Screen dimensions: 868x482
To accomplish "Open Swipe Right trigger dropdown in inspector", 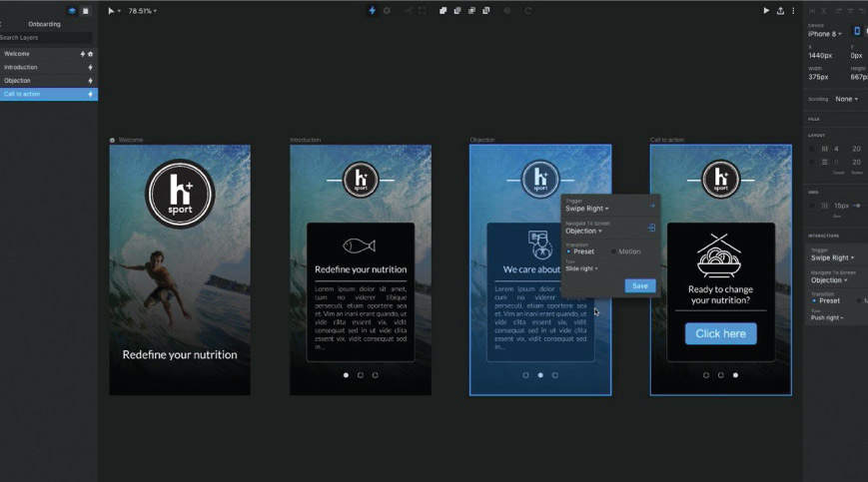I will click(833, 258).
